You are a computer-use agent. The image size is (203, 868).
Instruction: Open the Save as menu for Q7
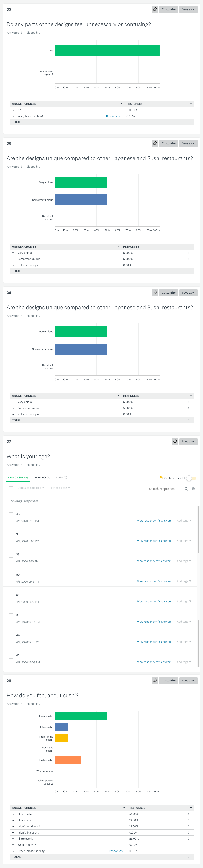(x=188, y=441)
